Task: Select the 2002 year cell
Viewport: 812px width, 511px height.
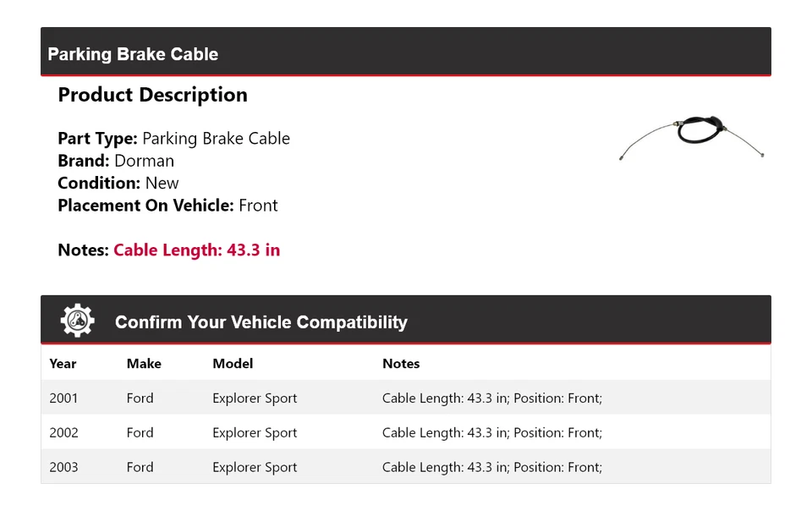Action: coord(63,432)
